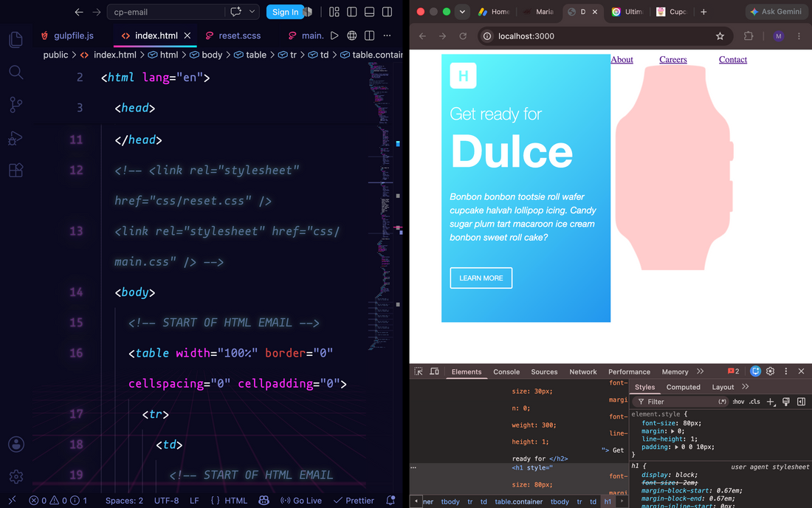This screenshot has height=508, width=812.
Task: Open the Network panel in DevTools
Action: point(582,372)
